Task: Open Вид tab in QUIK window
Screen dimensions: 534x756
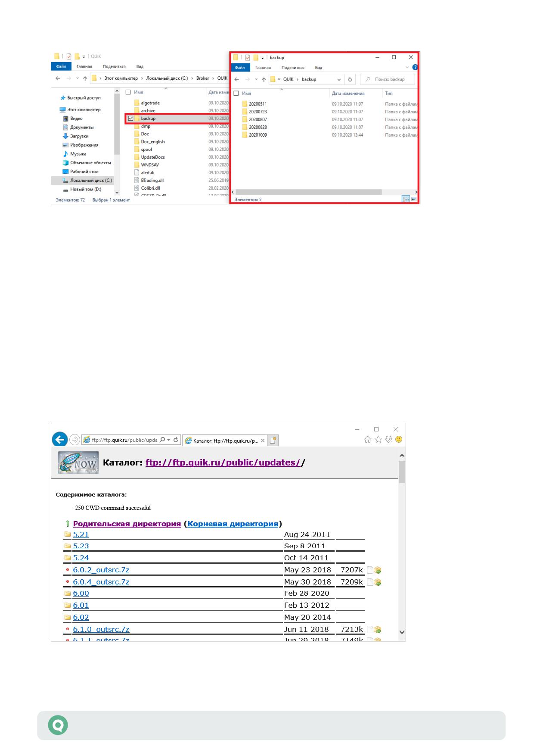Action: point(140,66)
